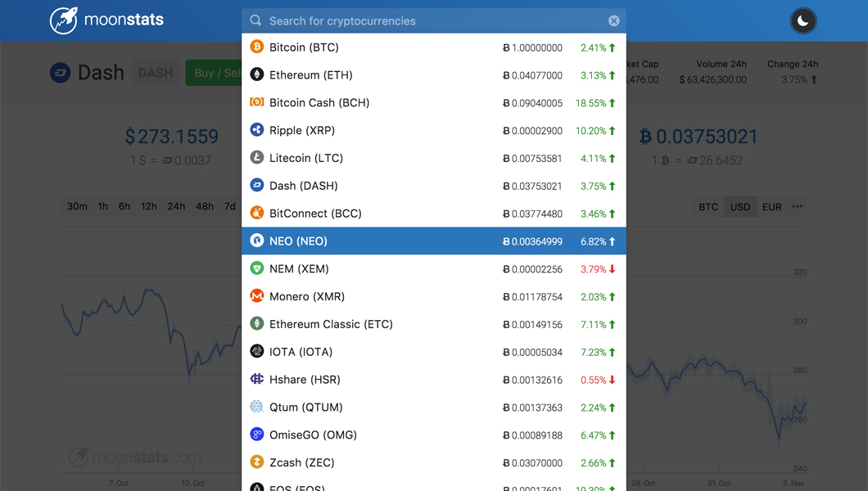Click the magnifying glass search icon
The height and width of the screenshot is (491, 868).
point(255,20)
